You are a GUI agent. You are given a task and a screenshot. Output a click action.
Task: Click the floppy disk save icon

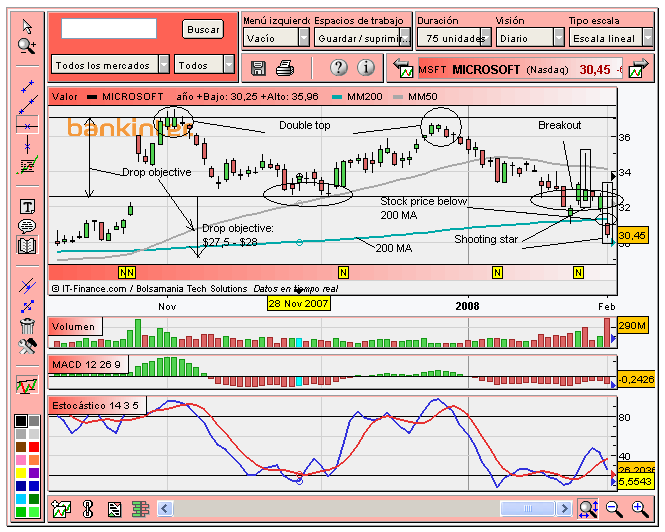[258, 68]
